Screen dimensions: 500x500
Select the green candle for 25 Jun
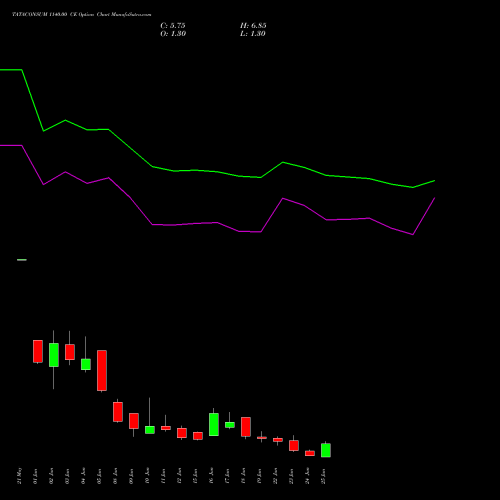pos(326,450)
